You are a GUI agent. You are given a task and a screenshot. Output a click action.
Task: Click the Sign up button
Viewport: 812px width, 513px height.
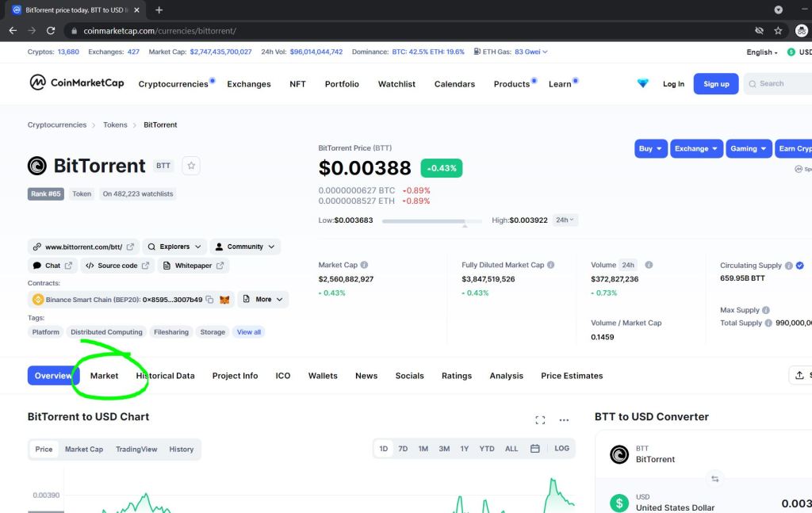715,84
